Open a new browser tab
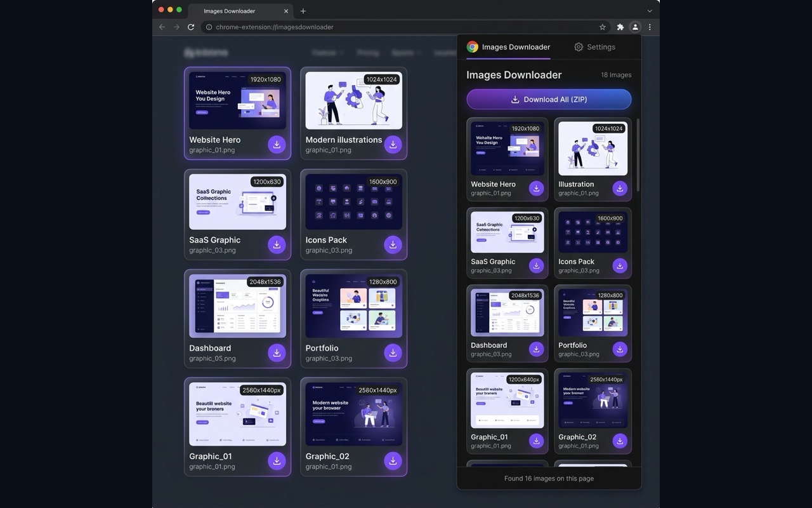Screen dimensions: 812x508 [x=303, y=11]
